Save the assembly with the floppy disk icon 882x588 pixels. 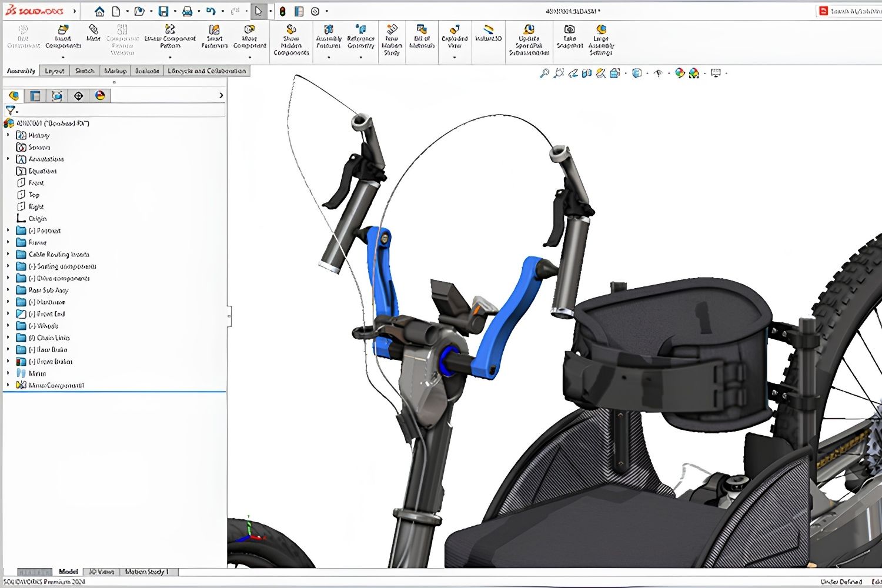[x=163, y=11]
